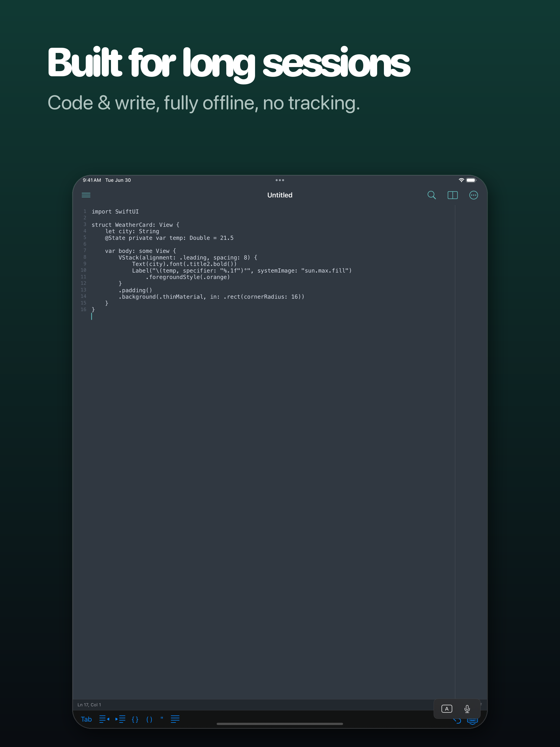Viewport: 560px width, 747px height.
Task: Insert parentheses pair
Action: [x=149, y=719]
